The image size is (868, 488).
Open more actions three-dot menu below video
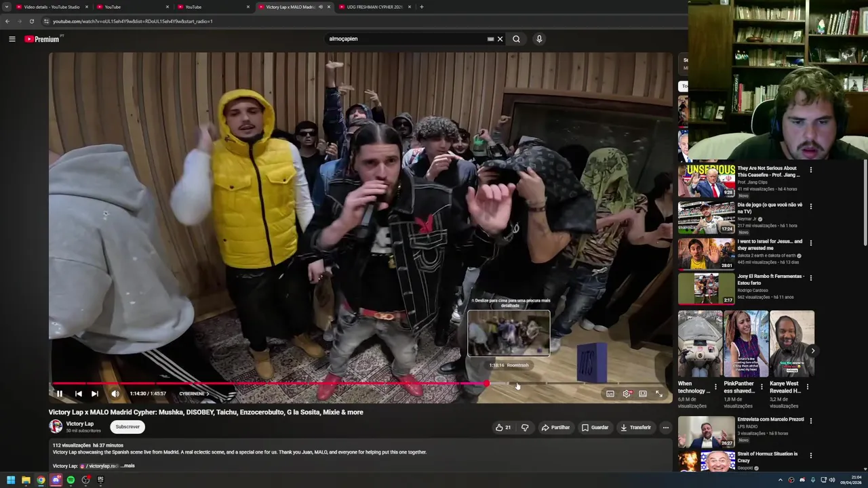(x=666, y=428)
